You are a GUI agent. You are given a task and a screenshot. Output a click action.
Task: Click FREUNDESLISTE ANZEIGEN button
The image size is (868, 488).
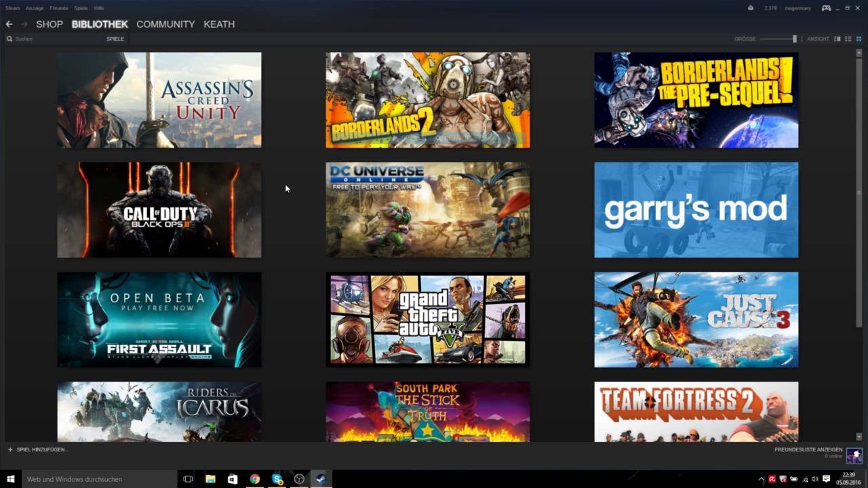pos(808,449)
